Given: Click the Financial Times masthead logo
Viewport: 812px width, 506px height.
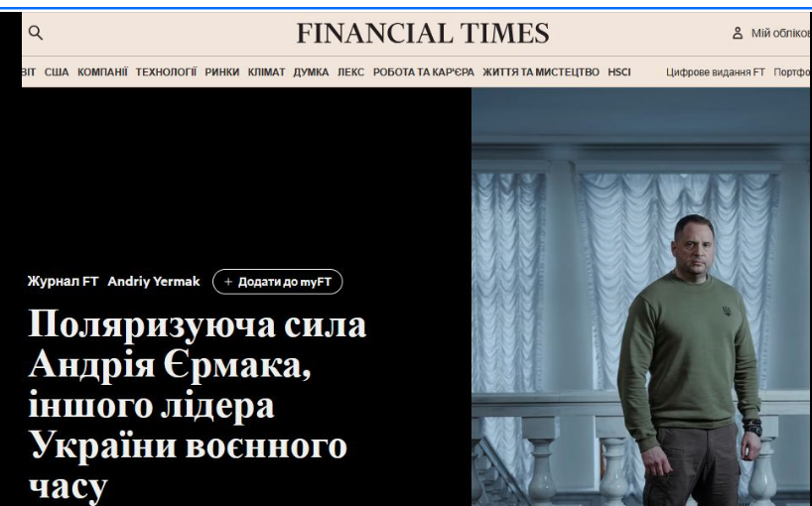Looking at the screenshot, I should coord(423,33).
